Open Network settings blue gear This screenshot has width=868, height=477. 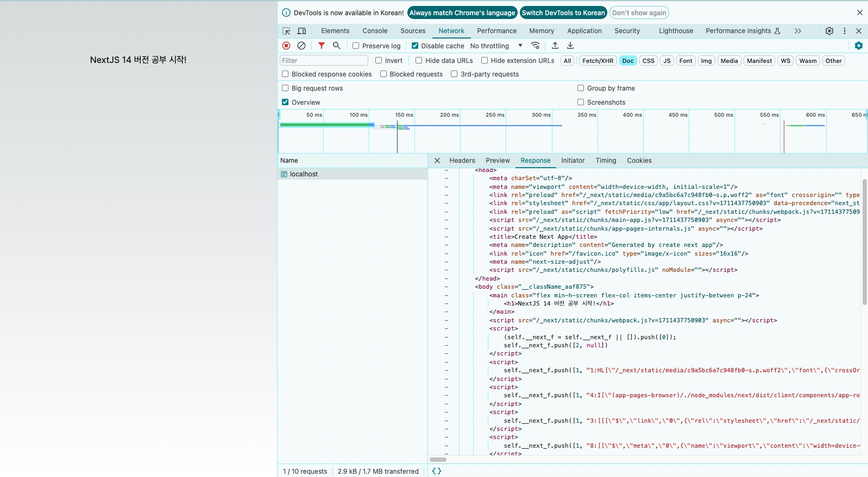(x=859, y=46)
